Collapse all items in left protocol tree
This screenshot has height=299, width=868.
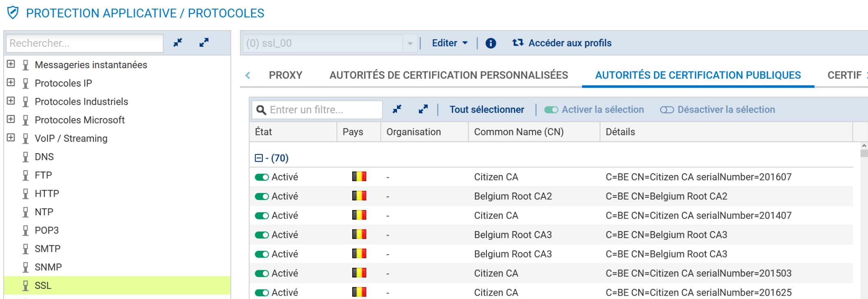point(178,43)
